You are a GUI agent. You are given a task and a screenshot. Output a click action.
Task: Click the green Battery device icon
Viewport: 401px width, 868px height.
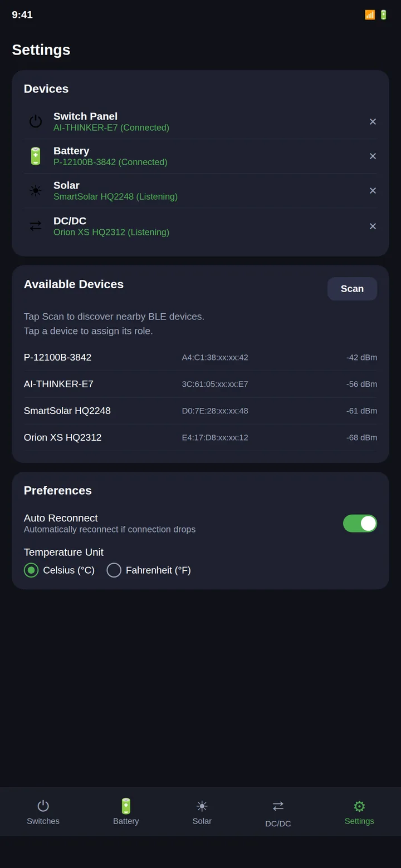point(36,156)
